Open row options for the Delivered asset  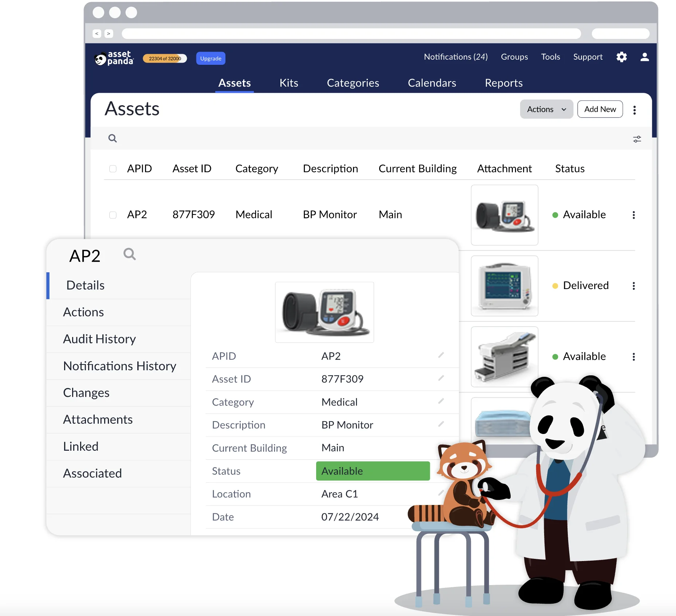[634, 286]
